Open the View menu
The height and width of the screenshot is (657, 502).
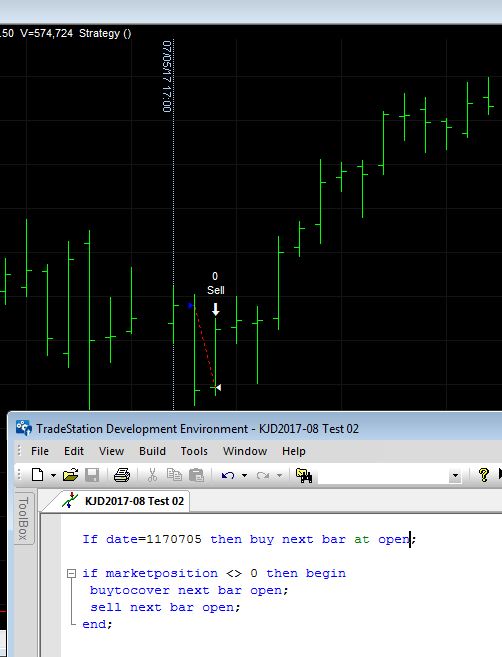[x=111, y=451]
